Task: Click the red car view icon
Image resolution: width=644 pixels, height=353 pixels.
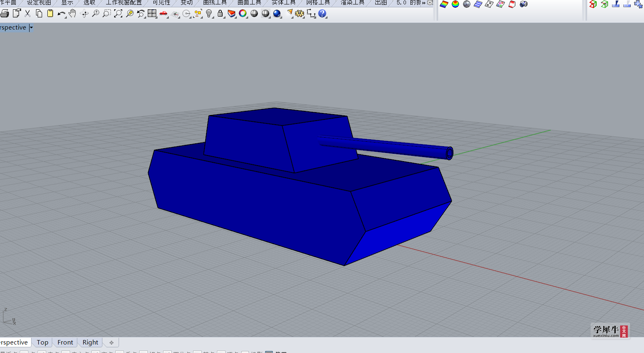Action: [164, 13]
